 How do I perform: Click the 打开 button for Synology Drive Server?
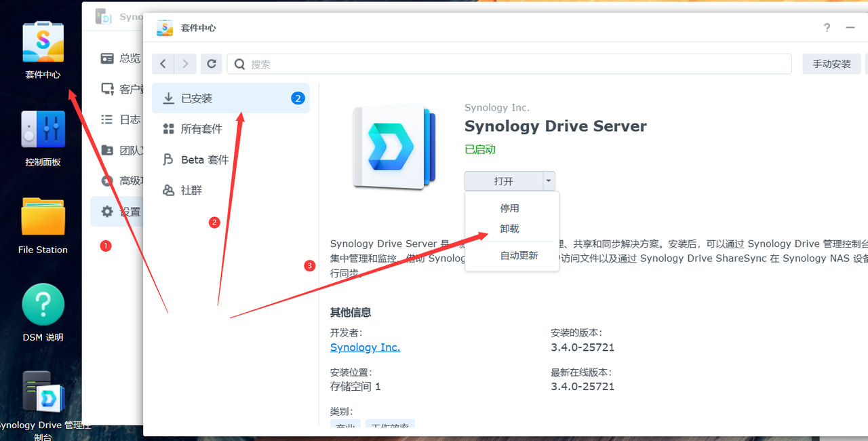[x=504, y=181]
